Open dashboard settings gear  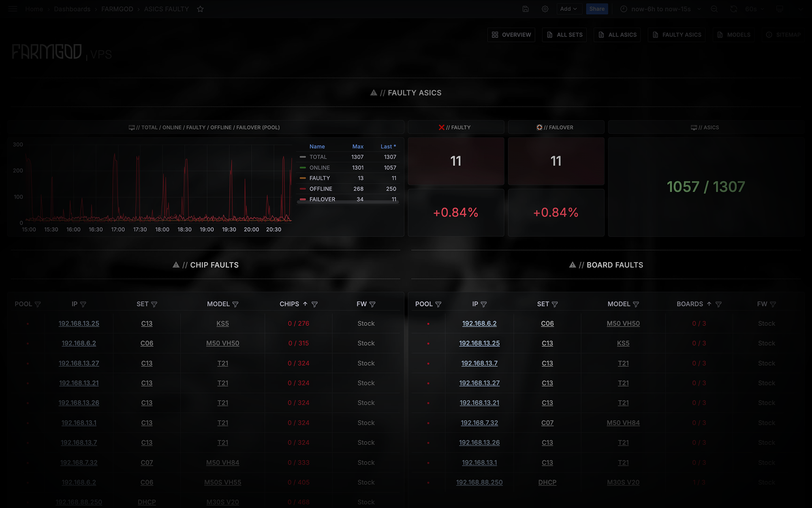(545, 9)
